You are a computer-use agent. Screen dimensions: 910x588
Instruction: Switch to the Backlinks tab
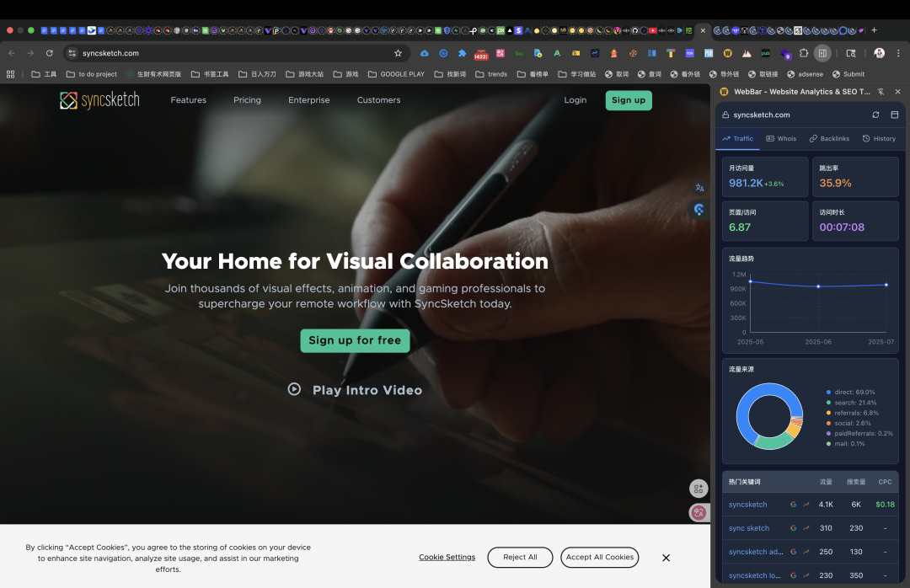click(829, 139)
